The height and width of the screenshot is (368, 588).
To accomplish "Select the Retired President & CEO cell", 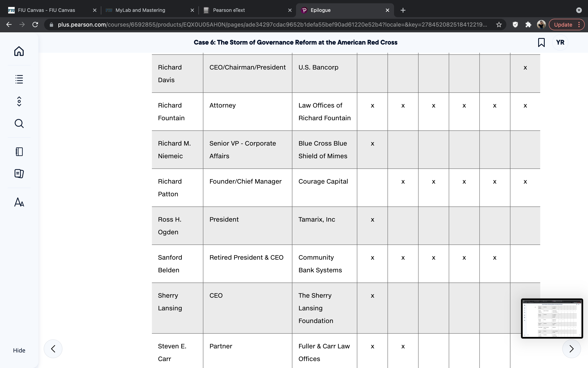I will (x=248, y=264).
